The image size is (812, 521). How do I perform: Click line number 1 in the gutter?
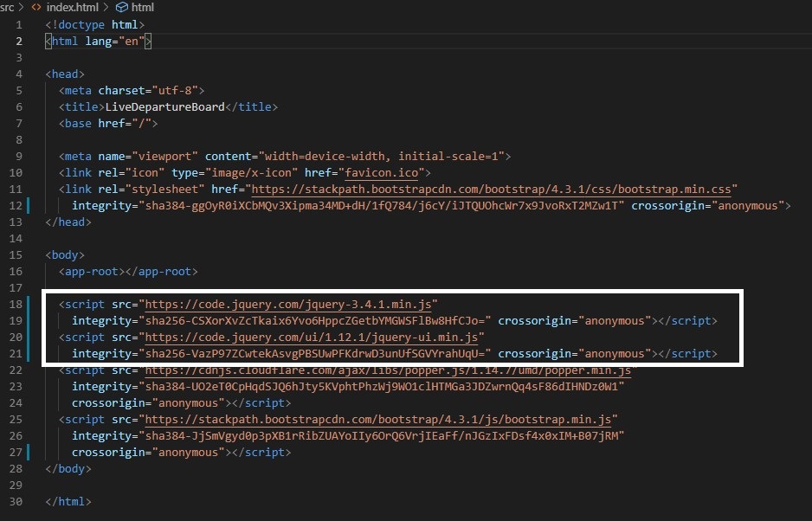19,25
